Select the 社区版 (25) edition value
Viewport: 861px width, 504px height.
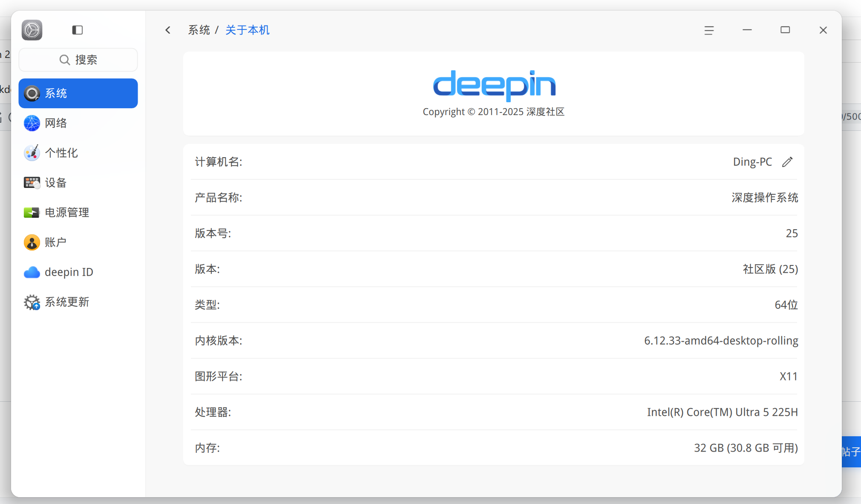[x=770, y=269]
